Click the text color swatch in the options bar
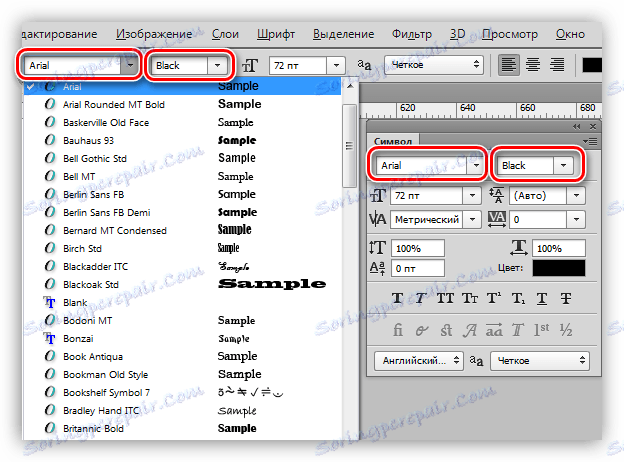This screenshot has height=462, width=624. click(x=592, y=65)
